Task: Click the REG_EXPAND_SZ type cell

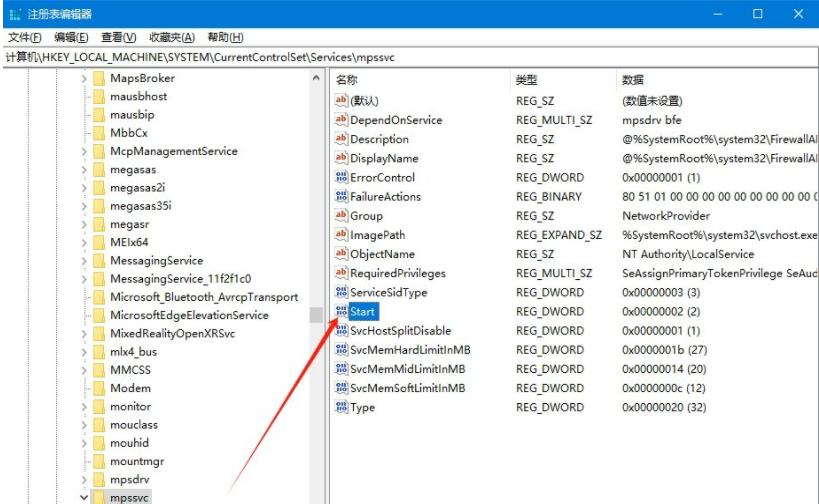Action: click(559, 235)
